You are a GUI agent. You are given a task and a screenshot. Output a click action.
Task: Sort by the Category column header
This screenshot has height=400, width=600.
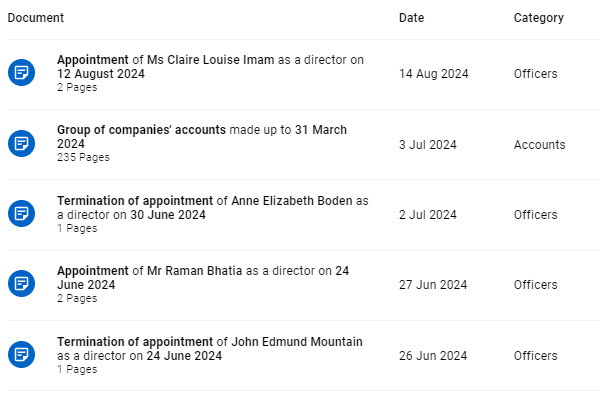pyautogui.click(x=538, y=18)
